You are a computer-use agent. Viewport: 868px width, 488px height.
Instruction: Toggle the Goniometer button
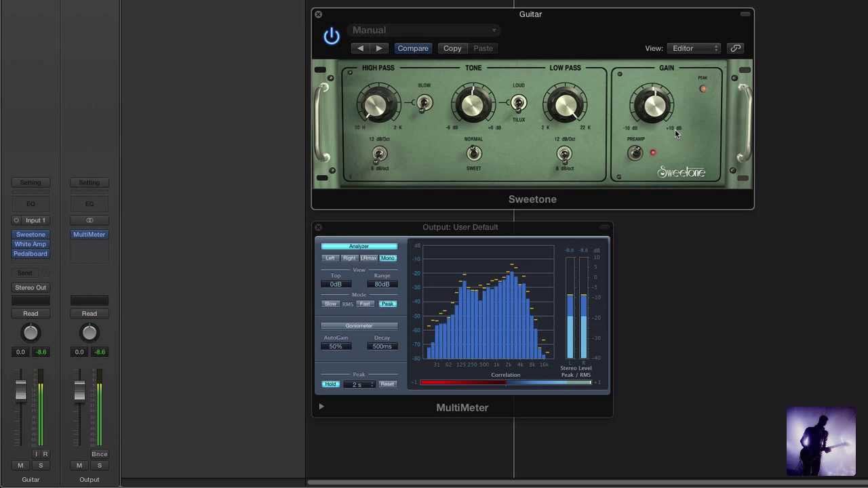click(359, 326)
